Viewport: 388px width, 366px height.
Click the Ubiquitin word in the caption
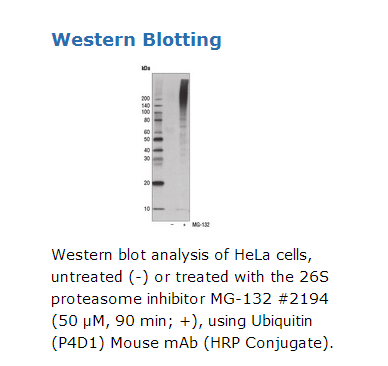pos(282,321)
